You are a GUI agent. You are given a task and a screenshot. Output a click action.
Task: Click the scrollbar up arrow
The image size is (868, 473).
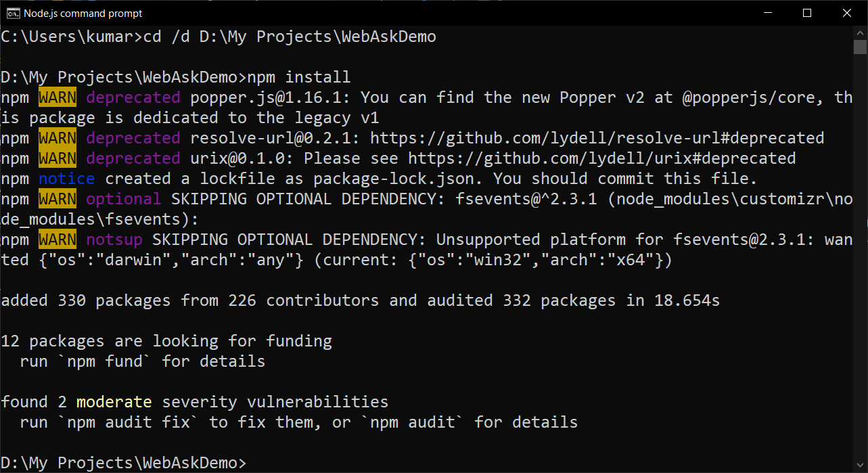click(860, 32)
